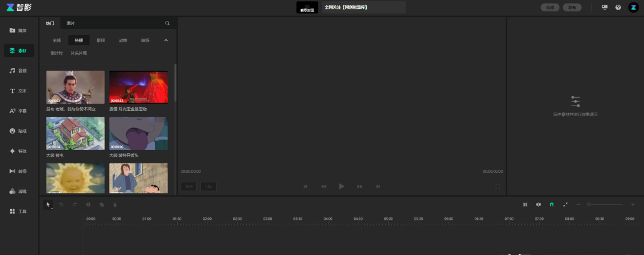This screenshot has width=644, height=255.
Task: Open the help question mark icon
Action: (618, 7)
